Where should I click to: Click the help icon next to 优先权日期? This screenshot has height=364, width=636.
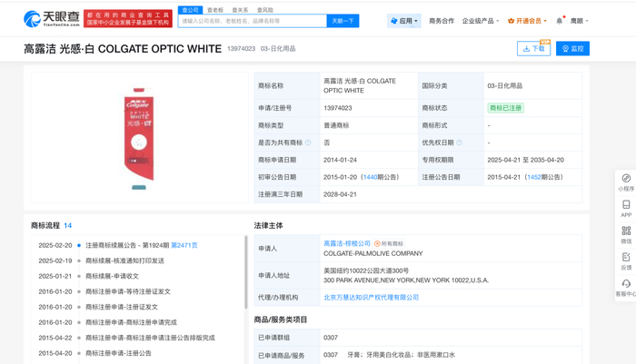coord(459,143)
